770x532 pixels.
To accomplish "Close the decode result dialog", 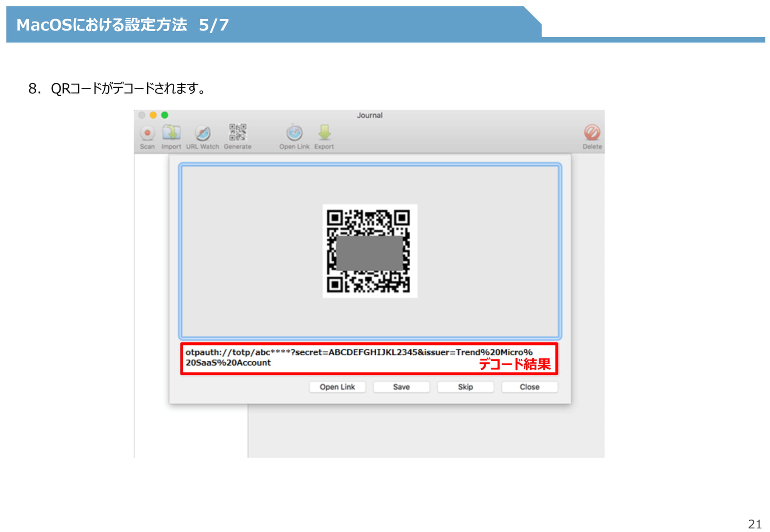I will [529, 387].
